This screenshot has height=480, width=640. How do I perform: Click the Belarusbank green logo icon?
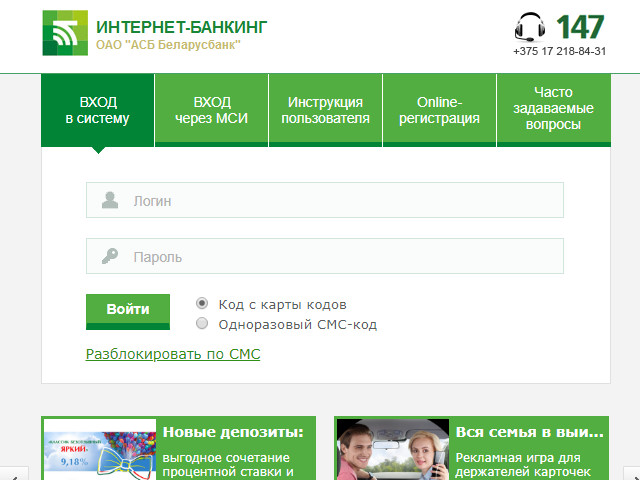tap(65, 33)
